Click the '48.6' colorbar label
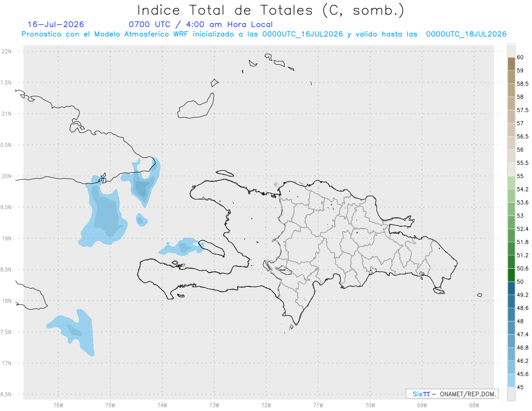 point(522,308)
